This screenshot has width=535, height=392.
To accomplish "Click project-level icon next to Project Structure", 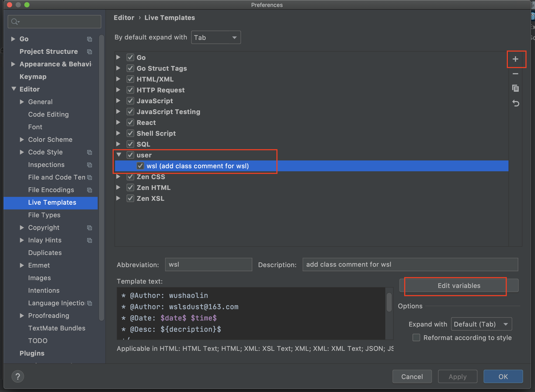I will (x=90, y=51).
